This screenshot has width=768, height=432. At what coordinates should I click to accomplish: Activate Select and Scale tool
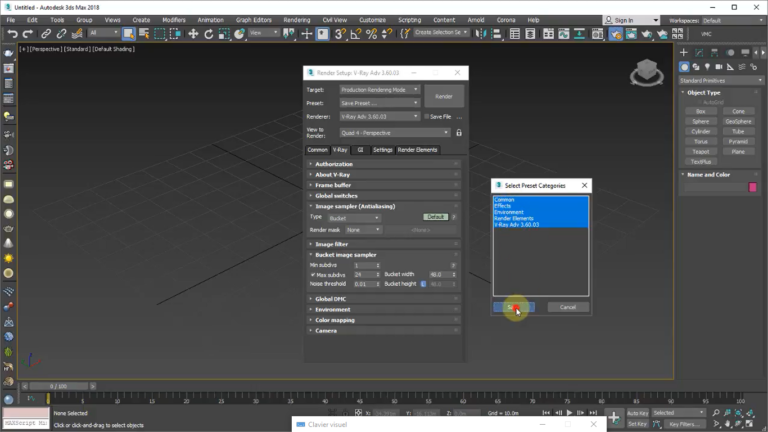pyautogui.click(x=224, y=34)
